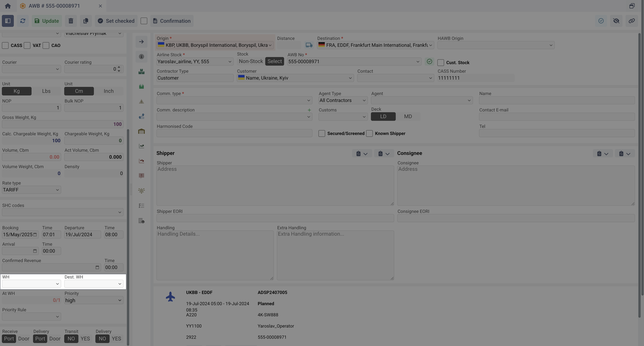The height and width of the screenshot is (346, 644).
Task: Tick the Cust. Stock checkbox
Action: [x=441, y=63]
